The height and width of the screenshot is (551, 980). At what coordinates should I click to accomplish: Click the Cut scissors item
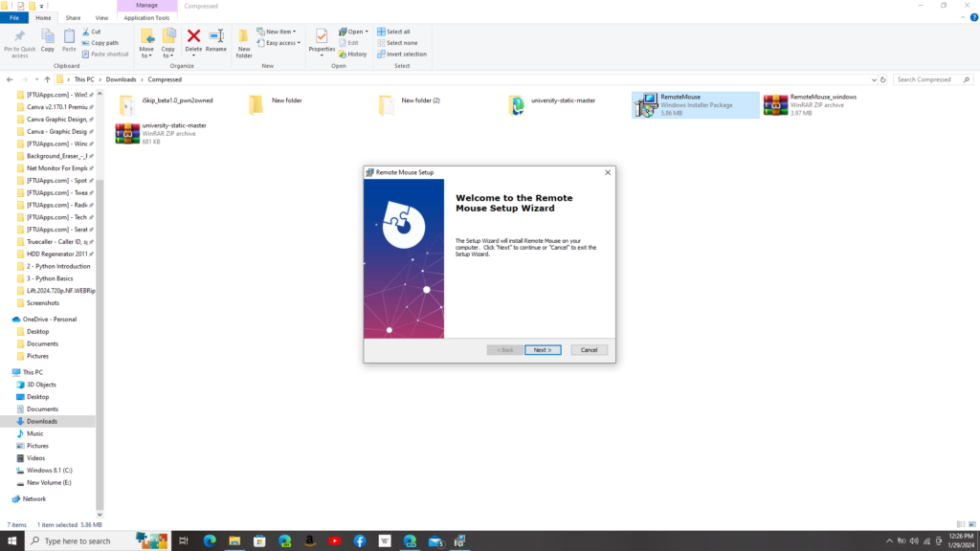coord(91,32)
